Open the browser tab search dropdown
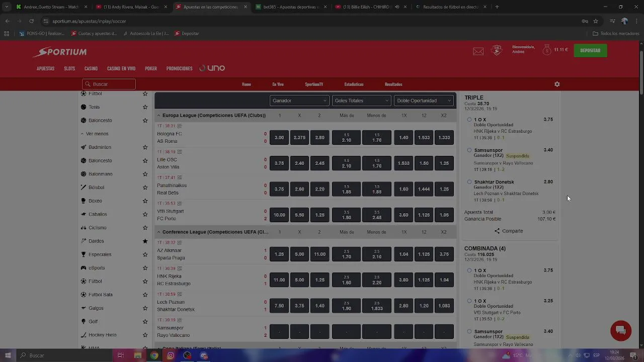644x362 pixels. click(x=7, y=7)
